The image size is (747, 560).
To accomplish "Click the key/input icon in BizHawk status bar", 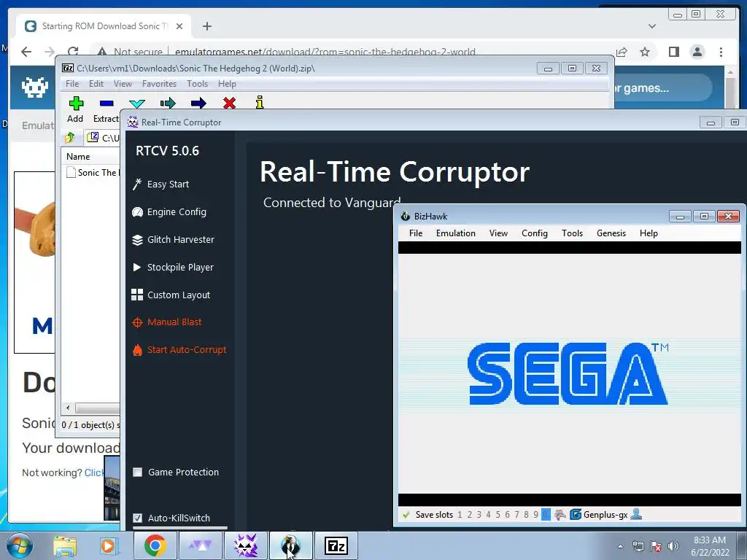I will 560,515.
